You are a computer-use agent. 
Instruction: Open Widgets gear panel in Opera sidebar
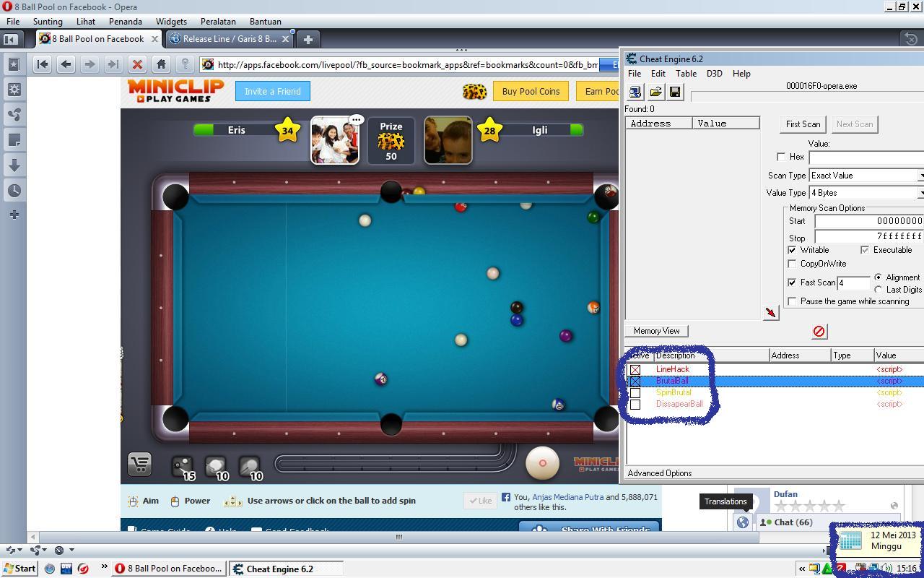coord(14,90)
